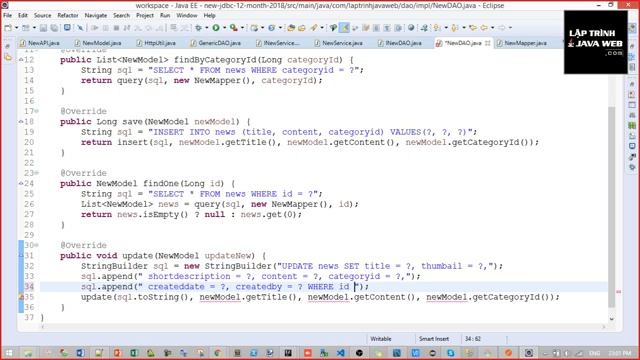Close the NewDAO.java editor tab
Screen dimensions: 640x360
[x=487, y=43]
